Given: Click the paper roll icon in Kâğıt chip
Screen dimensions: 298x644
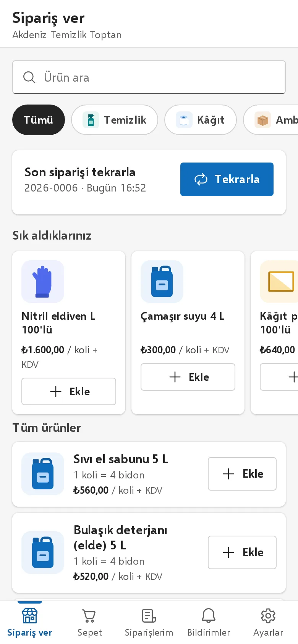Looking at the screenshot, I should point(184,120).
